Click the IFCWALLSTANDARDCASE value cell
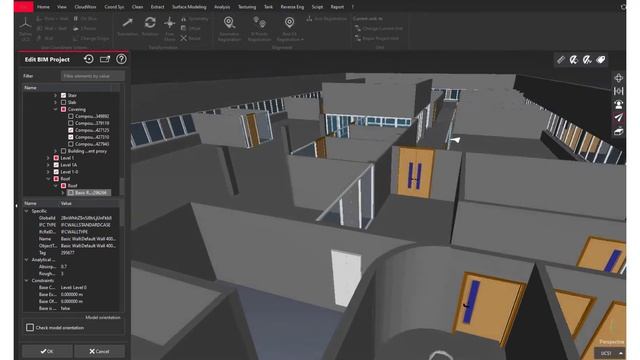 85,225
